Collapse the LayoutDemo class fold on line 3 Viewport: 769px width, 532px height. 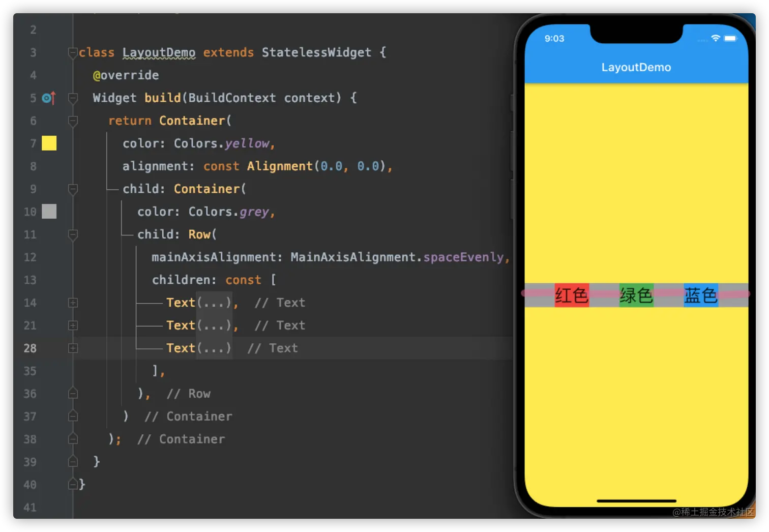click(x=73, y=52)
